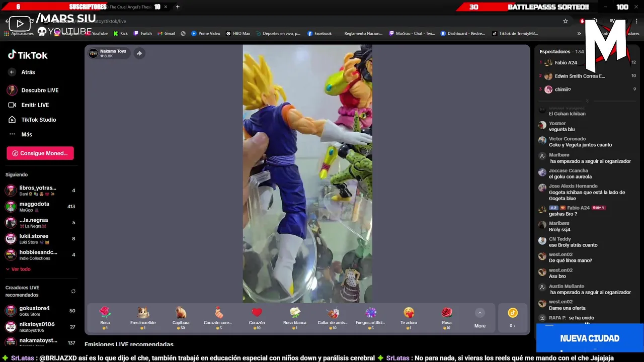Open coin balance recharge
This screenshot has height=362, width=644.
[512, 318]
